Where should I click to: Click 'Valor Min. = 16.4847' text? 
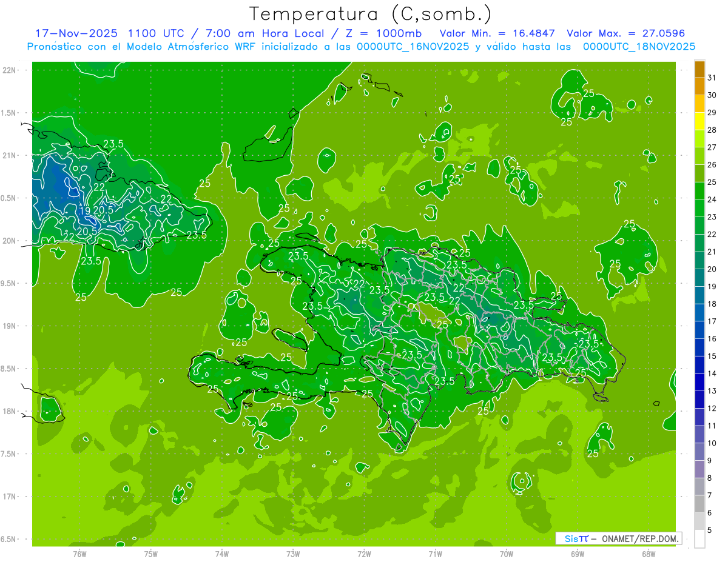click(x=497, y=33)
